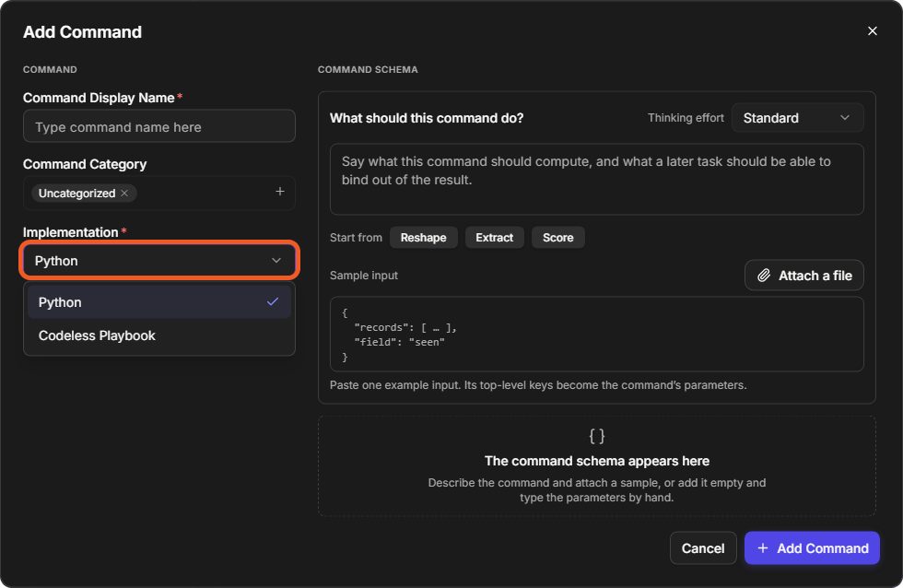This screenshot has height=588, width=903.
Task: Click inside the sample input JSON box
Action: [x=597, y=334]
